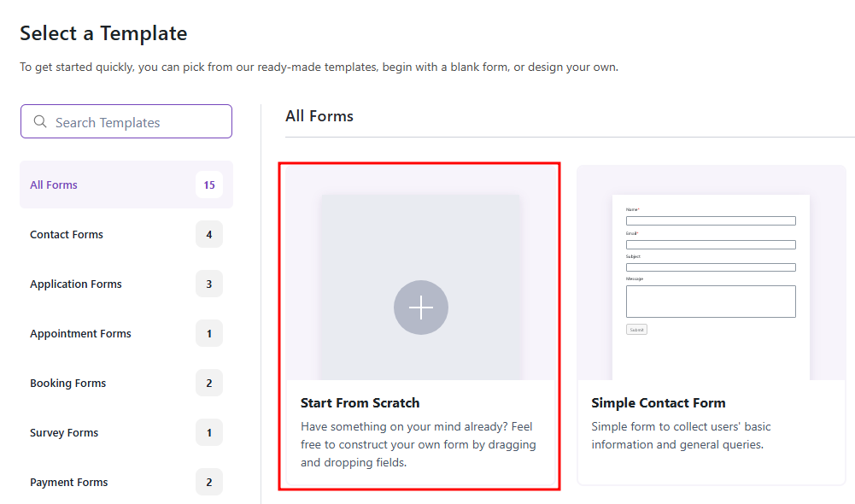View the Payment Forms templates
The height and width of the screenshot is (504, 855).
[x=69, y=482]
